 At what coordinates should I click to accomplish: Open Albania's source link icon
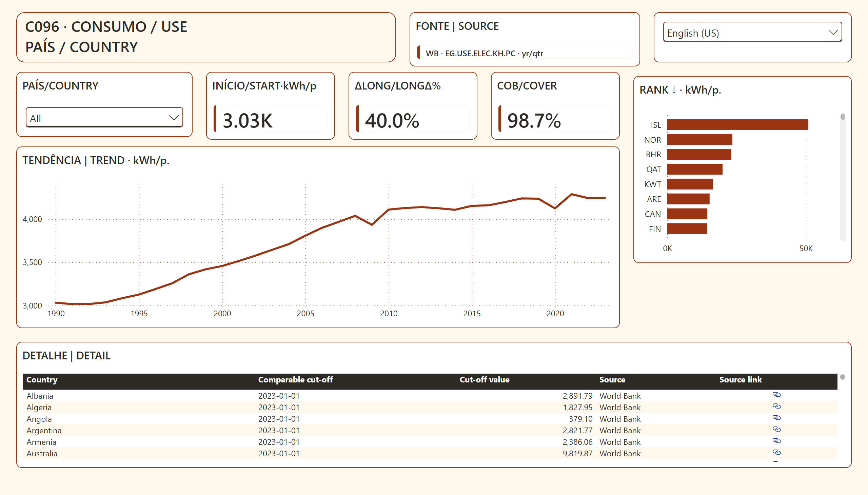pos(776,395)
